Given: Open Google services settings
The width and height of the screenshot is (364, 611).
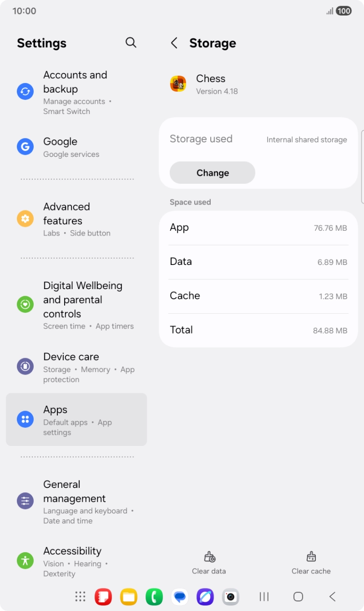Looking at the screenshot, I should 71,147.
